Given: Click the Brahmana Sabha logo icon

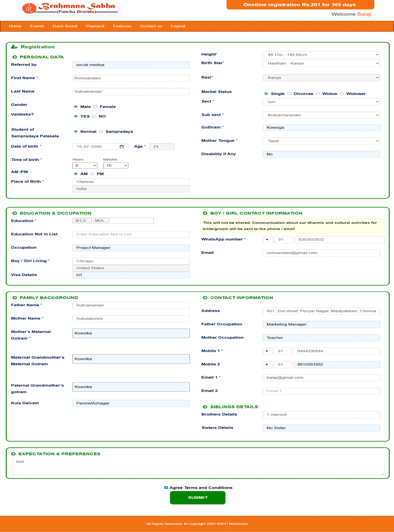Looking at the screenshot, I should [x=29, y=8].
